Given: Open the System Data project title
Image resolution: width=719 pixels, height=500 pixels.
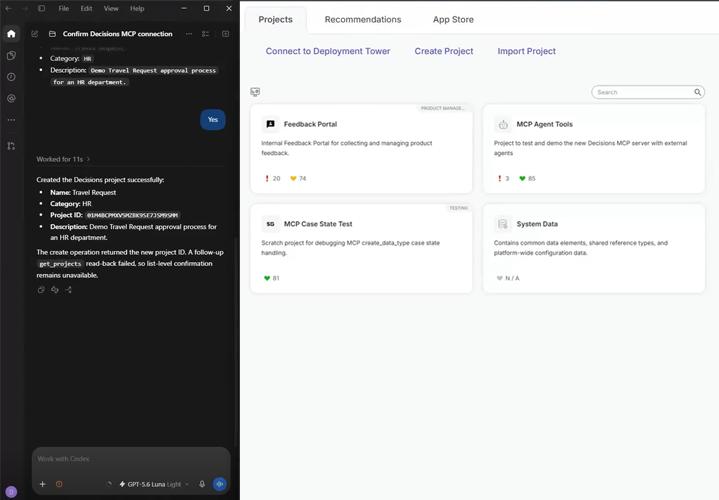Looking at the screenshot, I should 537,224.
